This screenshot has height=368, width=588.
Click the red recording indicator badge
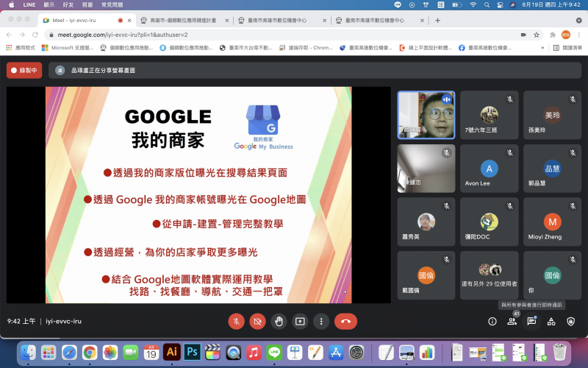pos(24,70)
